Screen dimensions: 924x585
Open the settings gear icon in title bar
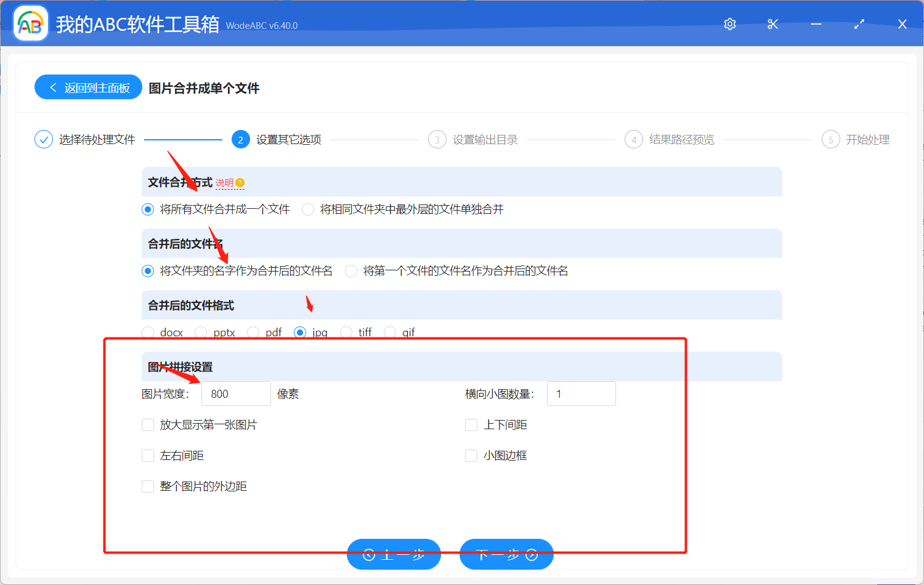point(730,24)
